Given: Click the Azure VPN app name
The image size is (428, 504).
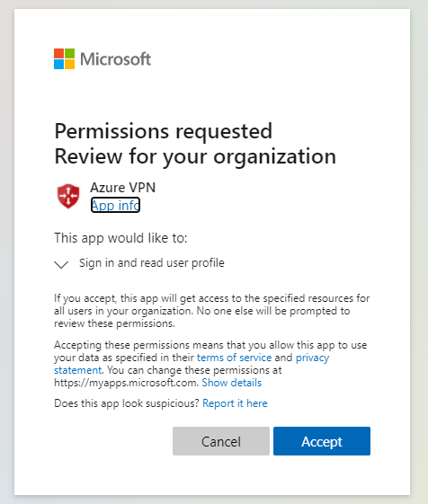Looking at the screenshot, I should pyautogui.click(x=123, y=188).
